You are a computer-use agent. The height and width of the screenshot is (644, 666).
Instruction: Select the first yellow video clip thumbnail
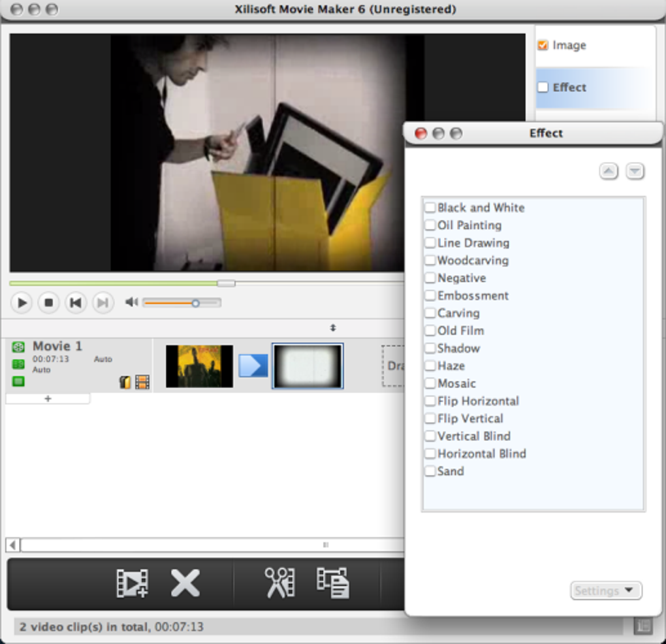tap(199, 366)
